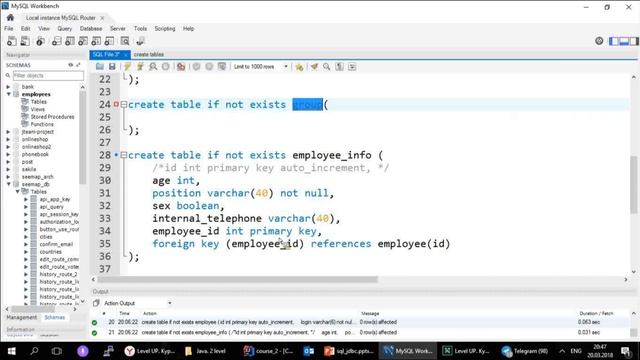Expand the onlineshop2 schema

pos(8,147)
